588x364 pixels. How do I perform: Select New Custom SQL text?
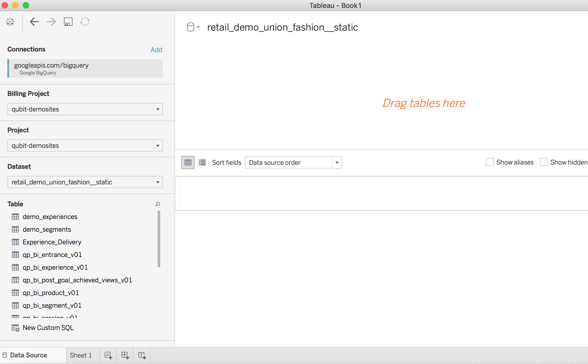pyautogui.click(x=48, y=328)
